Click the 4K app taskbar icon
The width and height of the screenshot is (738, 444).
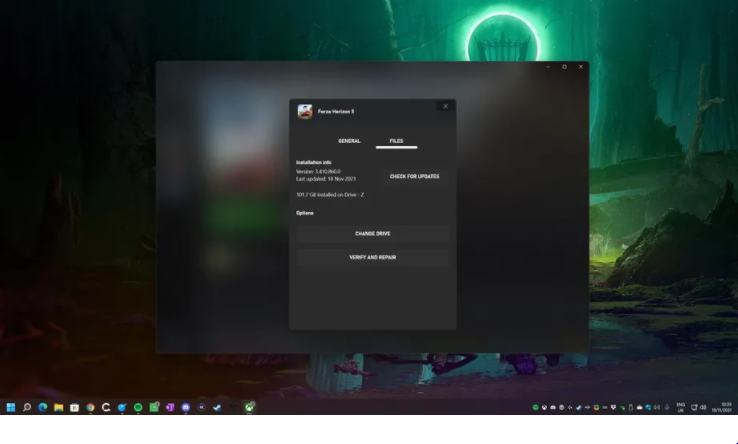pyautogui.click(x=201, y=407)
